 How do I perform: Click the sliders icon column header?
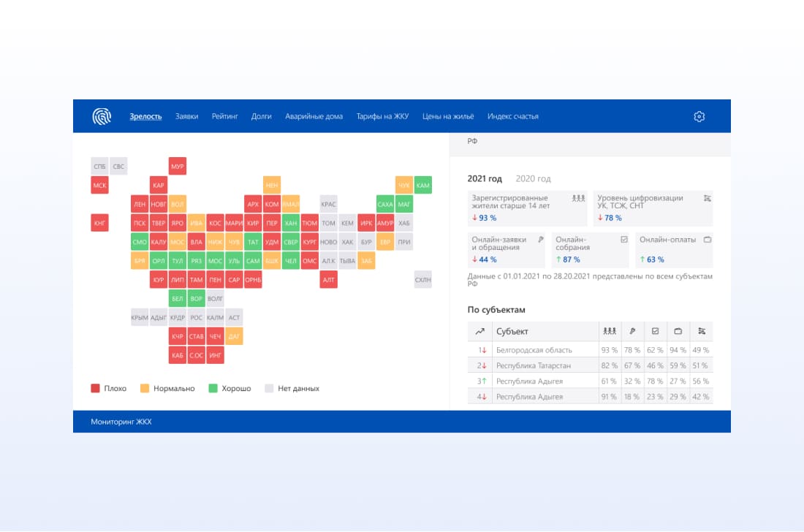tap(702, 331)
